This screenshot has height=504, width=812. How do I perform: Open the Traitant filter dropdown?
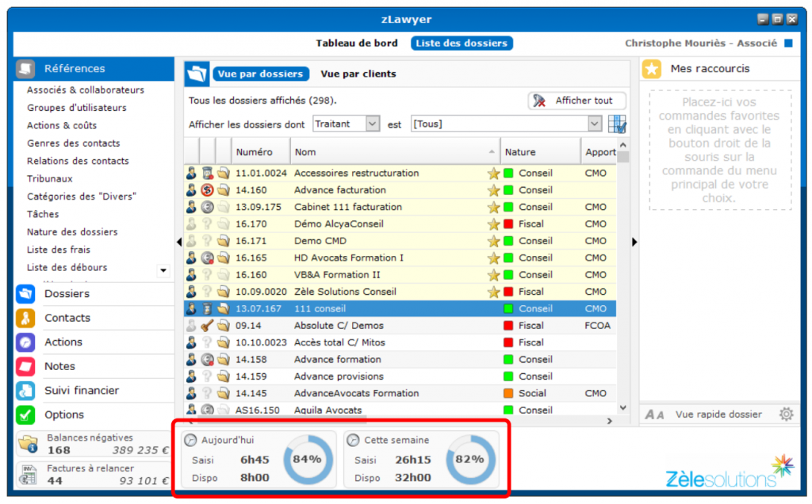tap(373, 124)
